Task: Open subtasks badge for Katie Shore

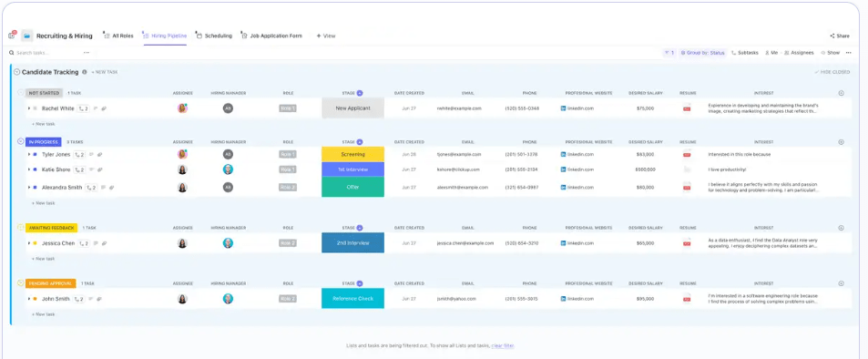Action: click(x=80, y=169)
